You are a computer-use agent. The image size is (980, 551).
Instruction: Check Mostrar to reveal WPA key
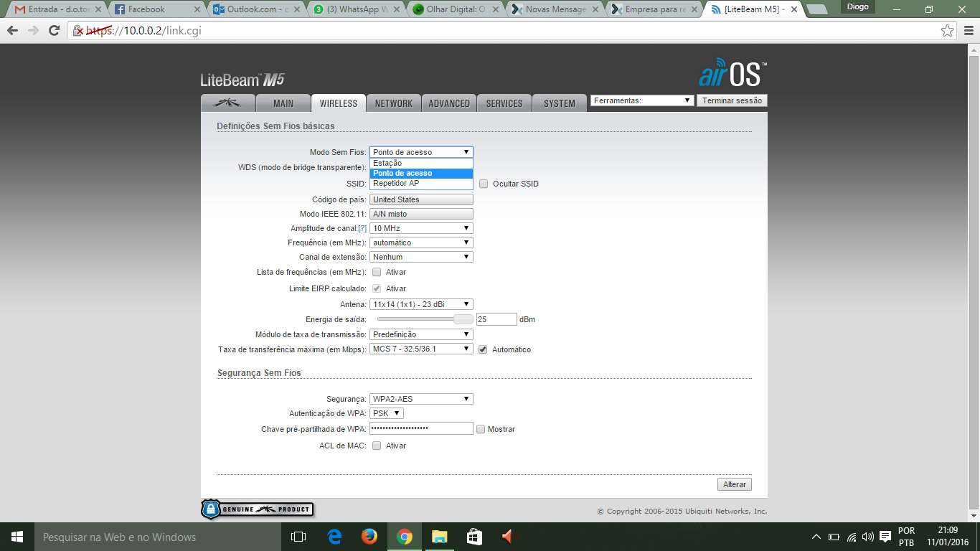[x=481, y=429]
